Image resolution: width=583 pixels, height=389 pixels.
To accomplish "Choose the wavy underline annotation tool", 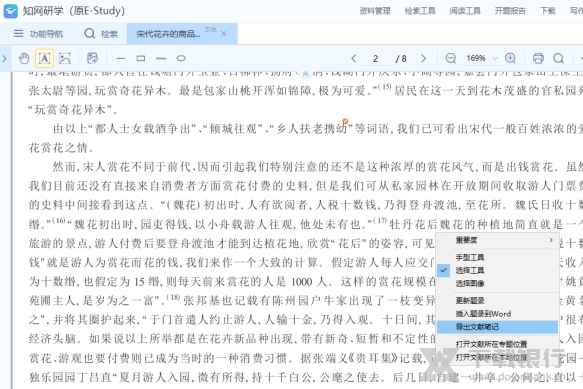I will pyautogui.click(x=161, y=58).
